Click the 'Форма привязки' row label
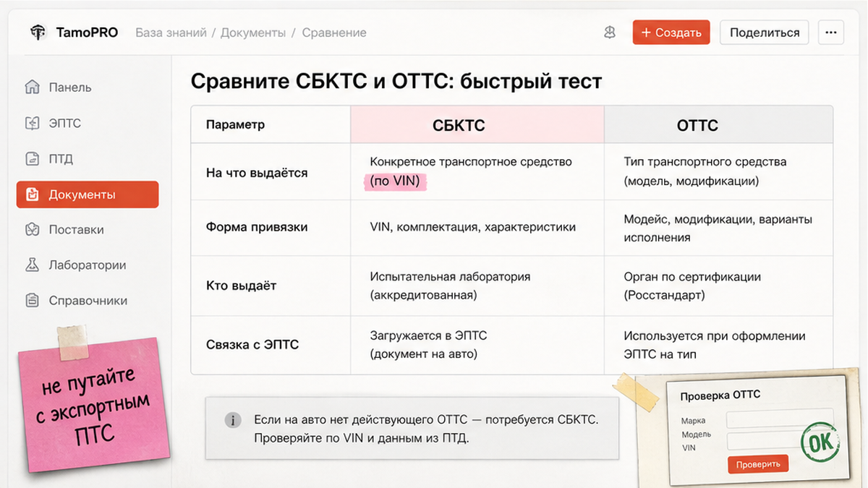This screenshot has height=488, width=868. pyautogui.click(x=257, y=227)
